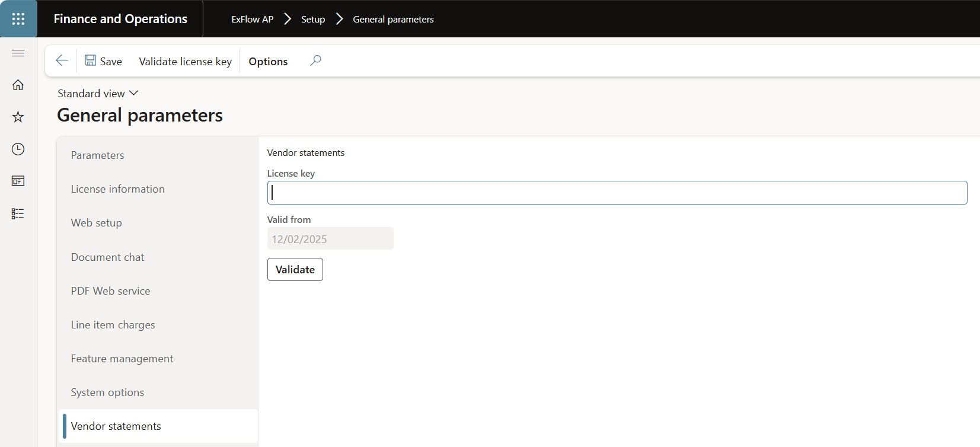Switch to License information tab

pyautogui.click(x=118, y=189)
